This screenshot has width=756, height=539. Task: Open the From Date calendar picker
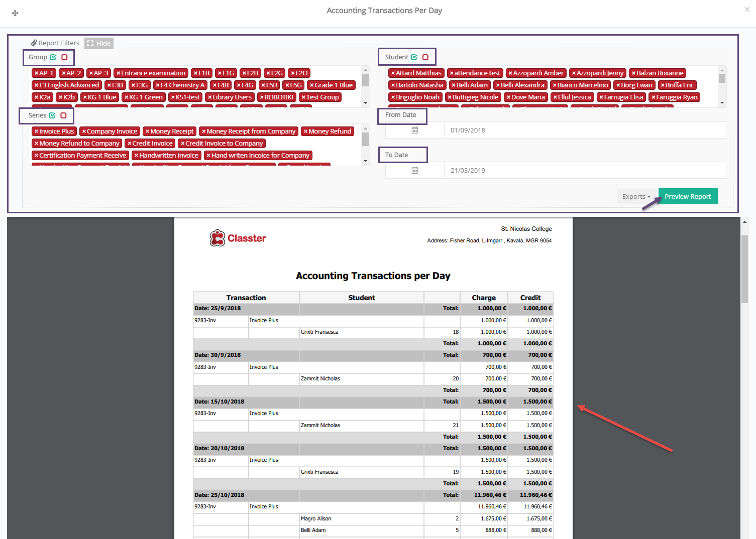[x=415, y=130]
